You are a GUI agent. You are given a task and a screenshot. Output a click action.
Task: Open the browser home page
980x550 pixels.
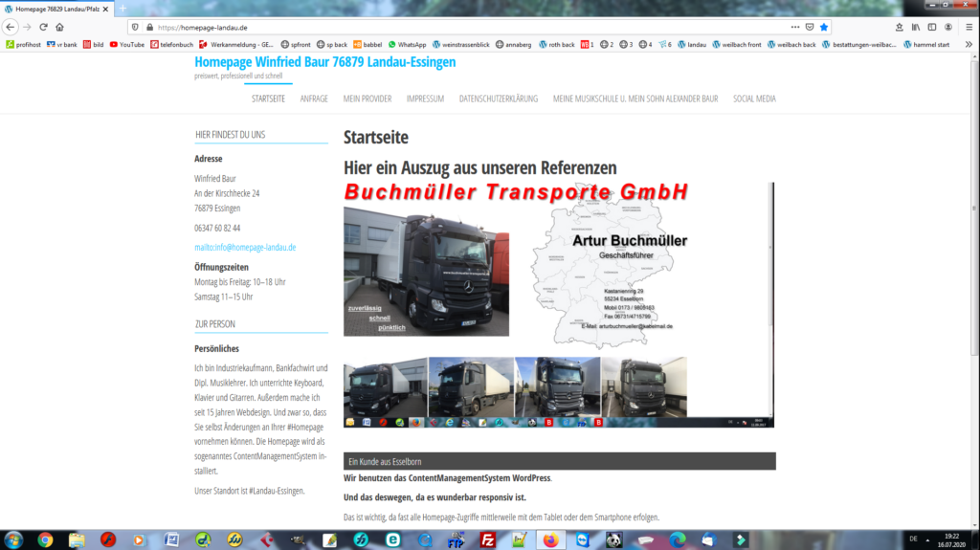coord(59,27)
